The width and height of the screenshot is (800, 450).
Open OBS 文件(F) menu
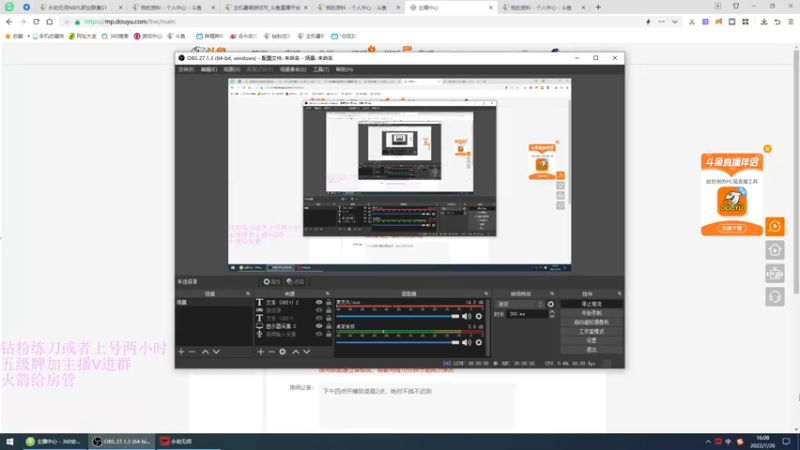pos(186,69)
